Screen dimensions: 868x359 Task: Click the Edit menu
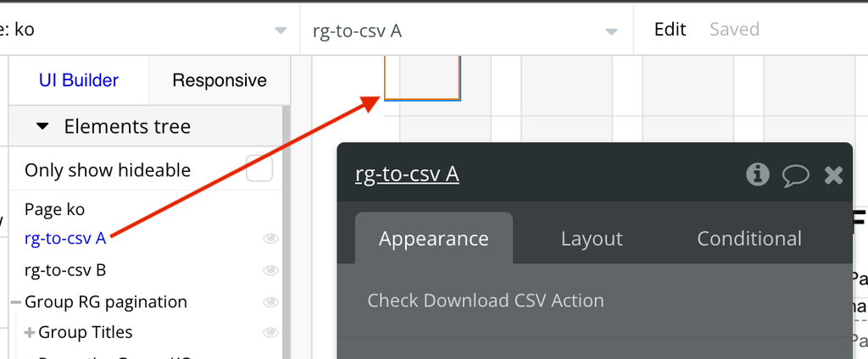[670, 30]
